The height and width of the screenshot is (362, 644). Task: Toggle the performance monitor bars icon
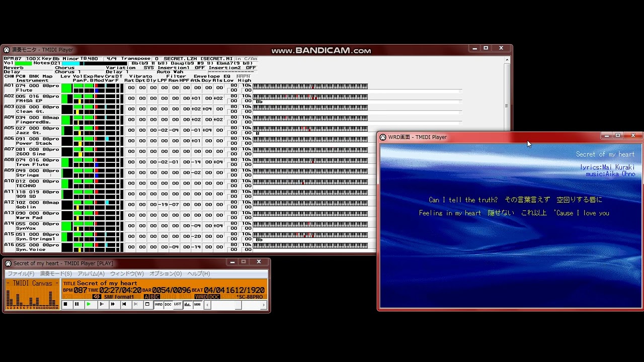pyautogui.click(x=188, y=304)
